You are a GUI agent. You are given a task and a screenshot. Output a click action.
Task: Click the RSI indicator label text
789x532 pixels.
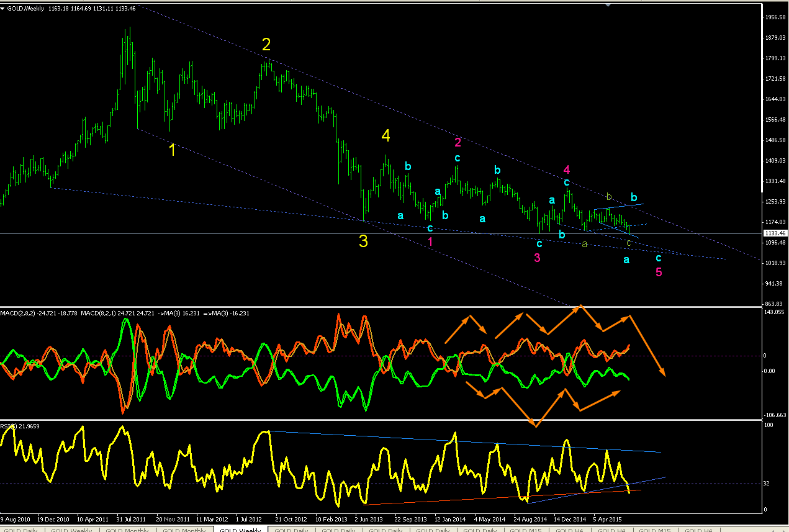click(x=9, y=426)
